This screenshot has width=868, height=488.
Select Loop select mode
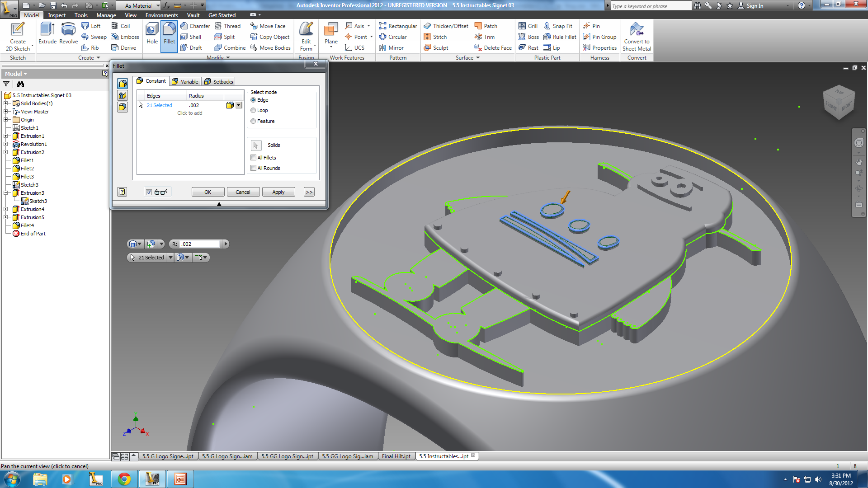coord(253,110)
